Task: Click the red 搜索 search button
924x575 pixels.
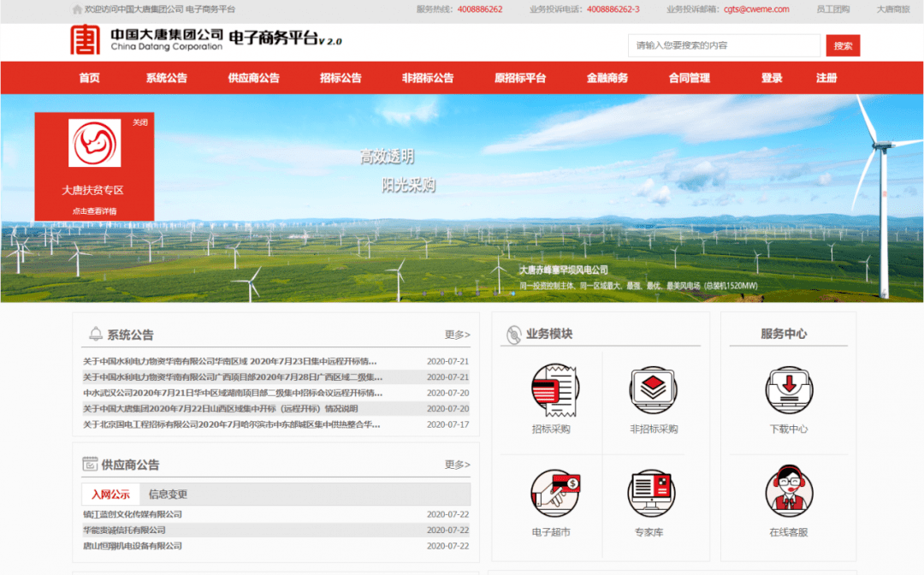Action: 843,45
